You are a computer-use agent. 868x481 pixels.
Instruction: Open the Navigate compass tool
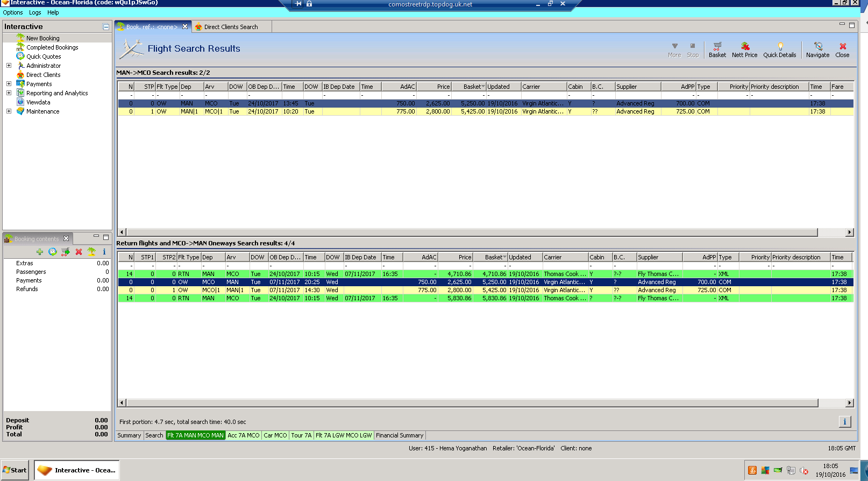click(x=817, y=49)
